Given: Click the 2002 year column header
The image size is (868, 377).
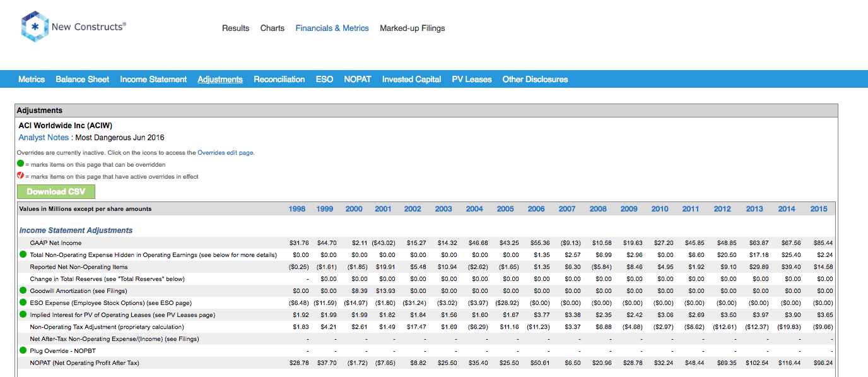Looking at the screenshot, I should tap(413, 209).
